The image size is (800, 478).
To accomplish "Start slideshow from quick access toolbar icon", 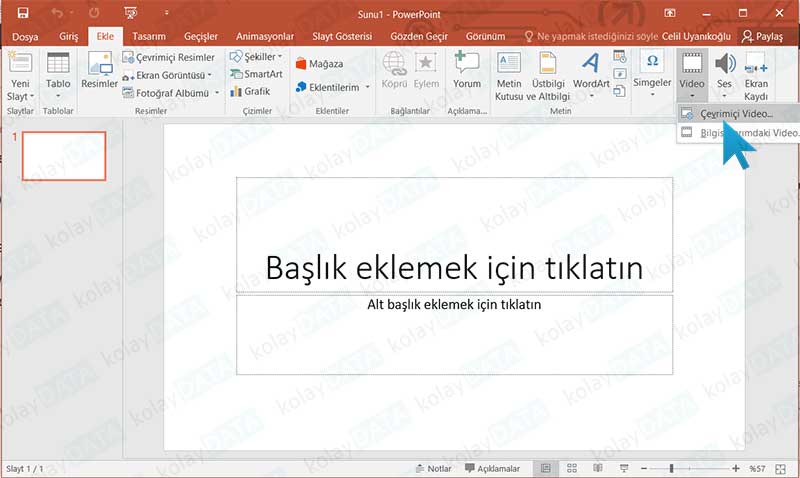I will [131, 13].
